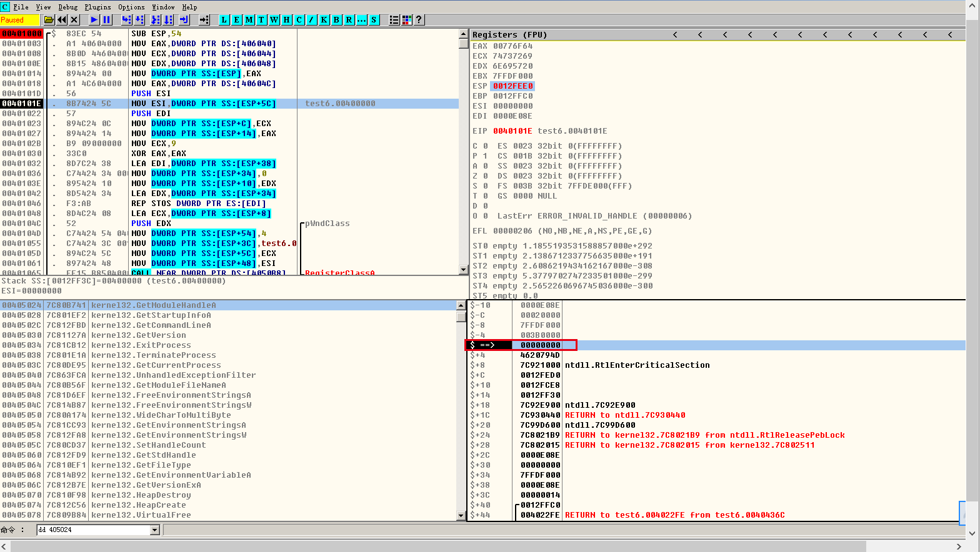The height and width of the screenshot is (552, 980).
Task: Select the kernel32.HeapCreate dump row
Action: tap(229, 505)
